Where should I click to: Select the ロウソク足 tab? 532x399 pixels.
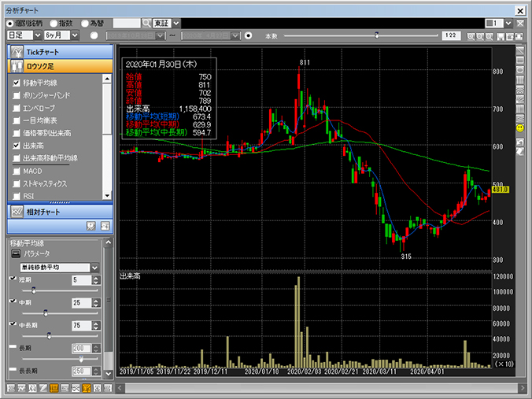(60, 66)
